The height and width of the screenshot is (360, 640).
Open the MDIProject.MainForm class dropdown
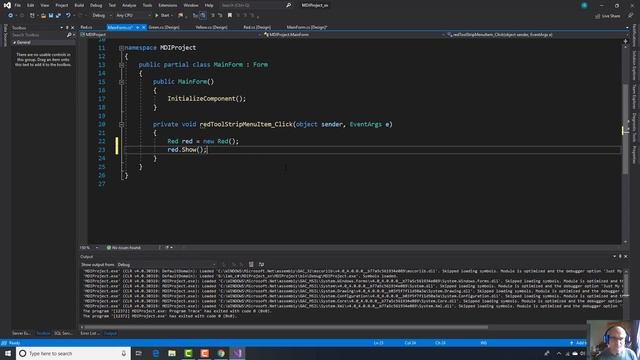coord(353,35)
